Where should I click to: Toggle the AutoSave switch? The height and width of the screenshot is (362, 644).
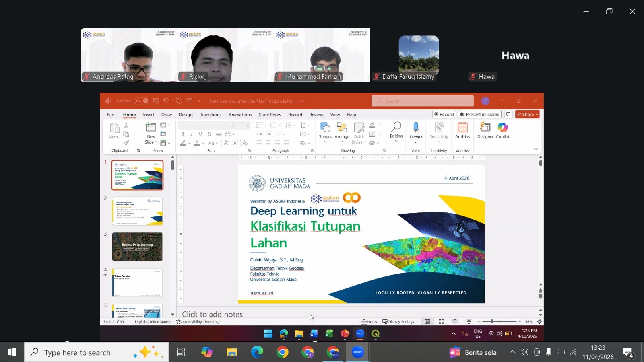(142, 101)
